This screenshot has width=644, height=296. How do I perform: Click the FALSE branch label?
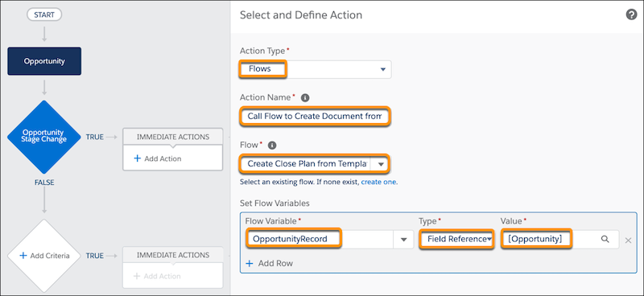click(x=44, y=183)
